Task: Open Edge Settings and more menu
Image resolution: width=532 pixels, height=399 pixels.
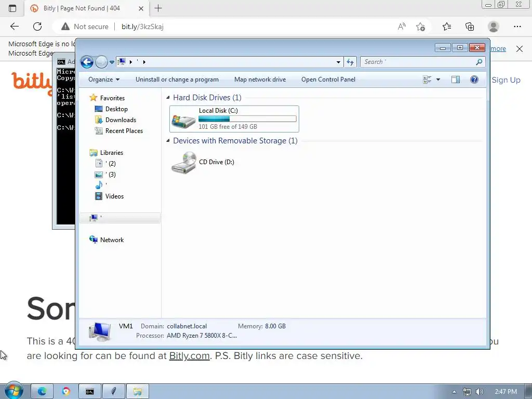Action: tap(517, 26)
